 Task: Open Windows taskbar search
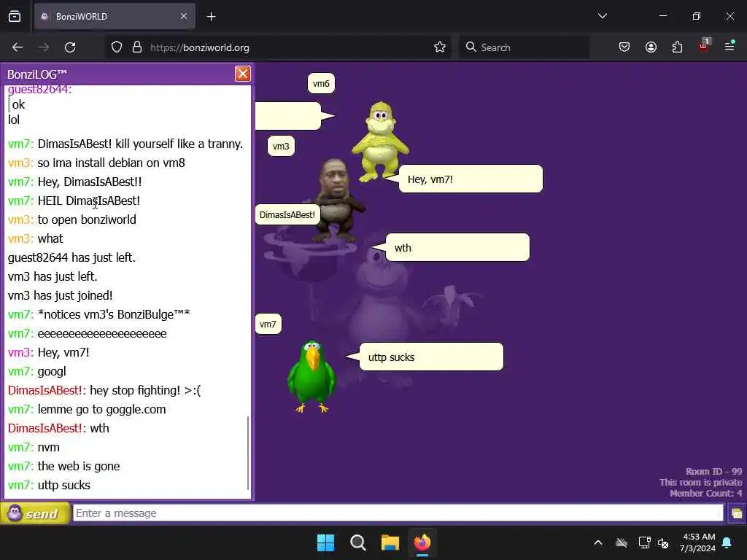pos(357,542)
